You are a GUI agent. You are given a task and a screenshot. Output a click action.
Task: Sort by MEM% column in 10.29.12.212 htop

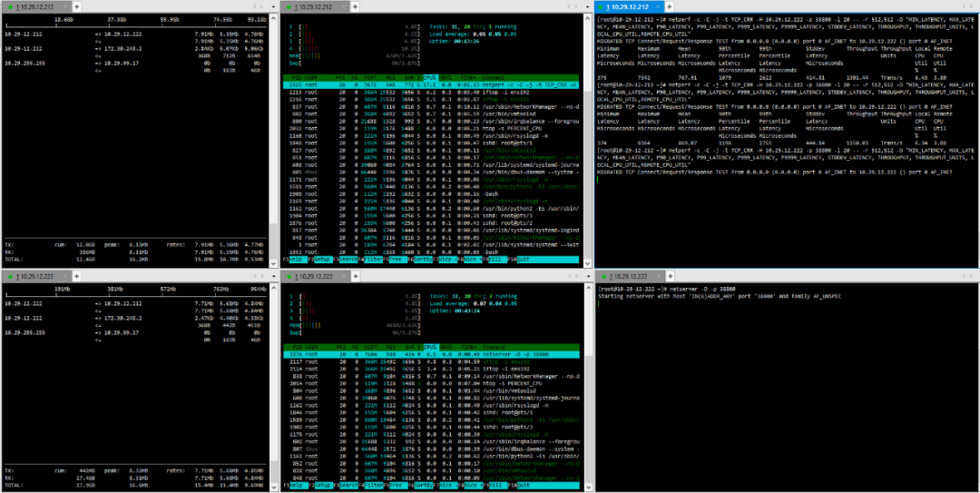point(446,77)
